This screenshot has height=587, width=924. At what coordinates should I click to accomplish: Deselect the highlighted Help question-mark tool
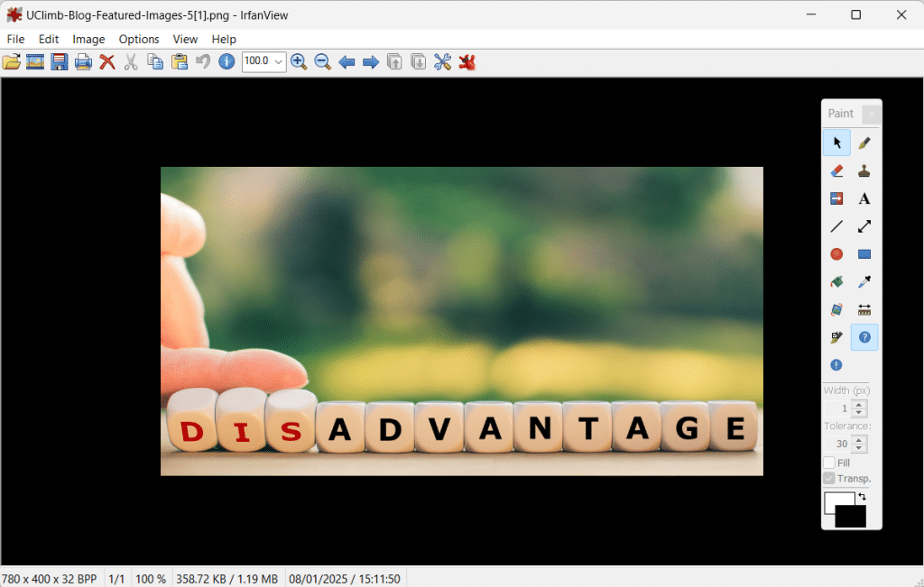click(x=864, y=336)
